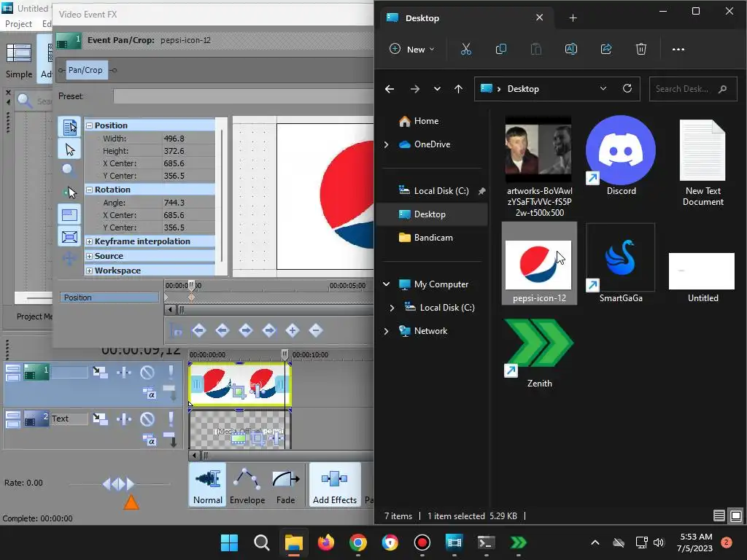Select the Envelope edit tool
The image size is (747, 560).
coord(247,486)
